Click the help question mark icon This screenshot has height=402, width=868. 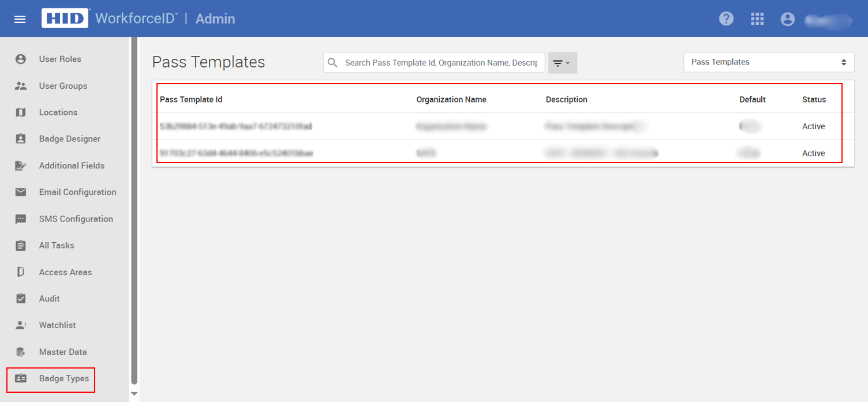point(726,18)
